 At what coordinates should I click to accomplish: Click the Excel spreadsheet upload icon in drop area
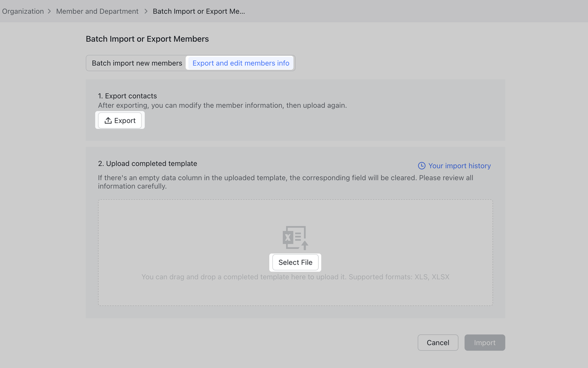294,237
